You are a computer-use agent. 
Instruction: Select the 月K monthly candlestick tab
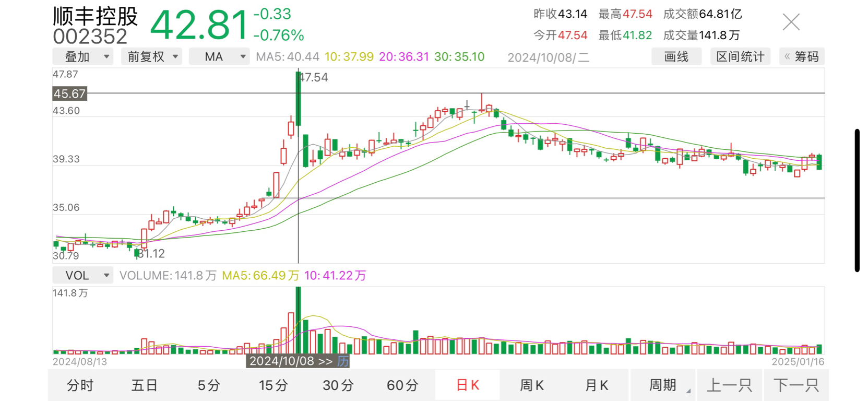[597, 385]
